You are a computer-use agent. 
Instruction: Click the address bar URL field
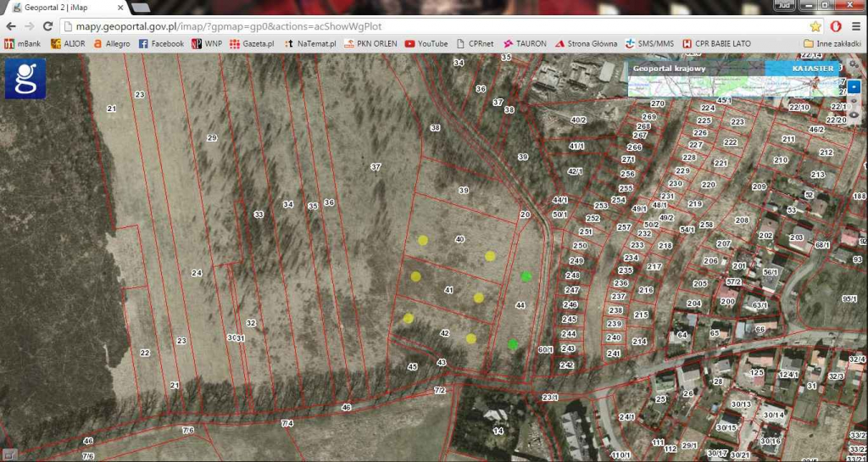[x=424, y=26]
